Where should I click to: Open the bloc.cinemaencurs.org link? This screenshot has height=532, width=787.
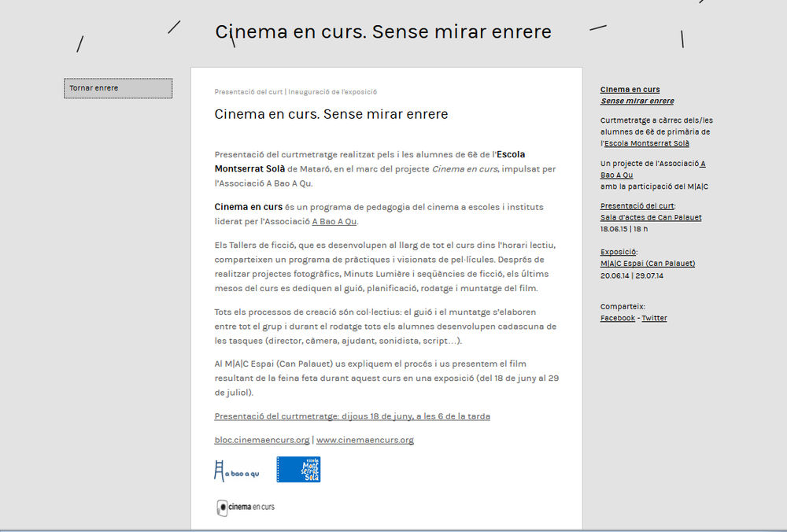(261, 440)
